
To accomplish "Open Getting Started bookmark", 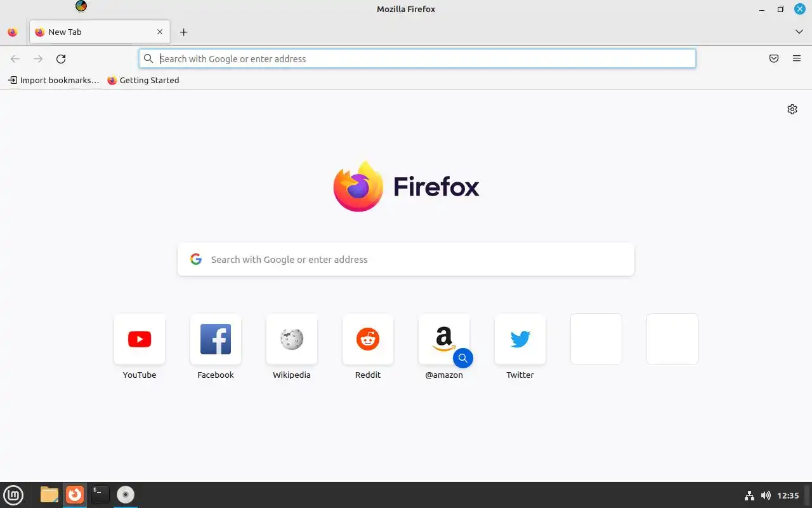I will tap(143, 80).
